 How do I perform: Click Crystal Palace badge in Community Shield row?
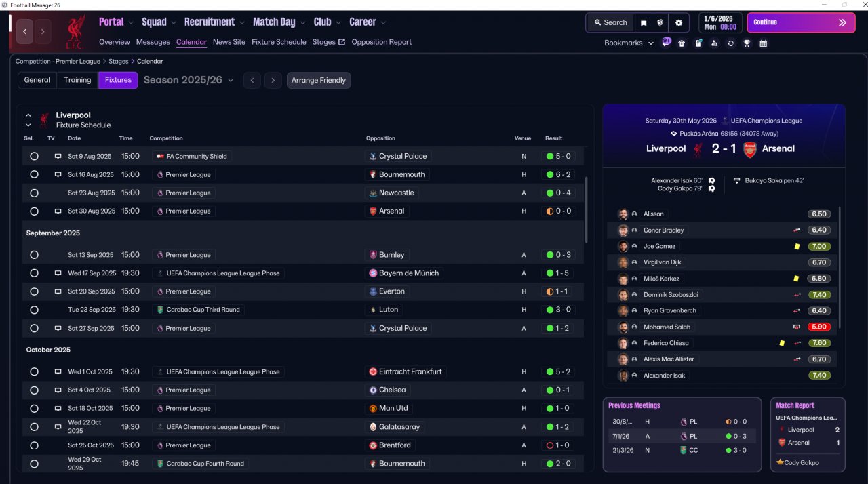pos(372,156)
